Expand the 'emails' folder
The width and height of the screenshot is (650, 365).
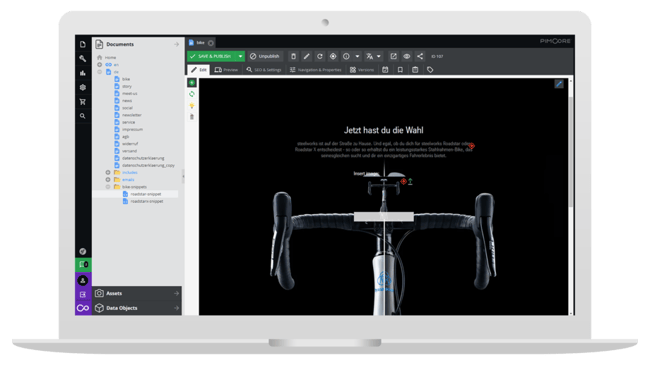click(x=108, y=180)
